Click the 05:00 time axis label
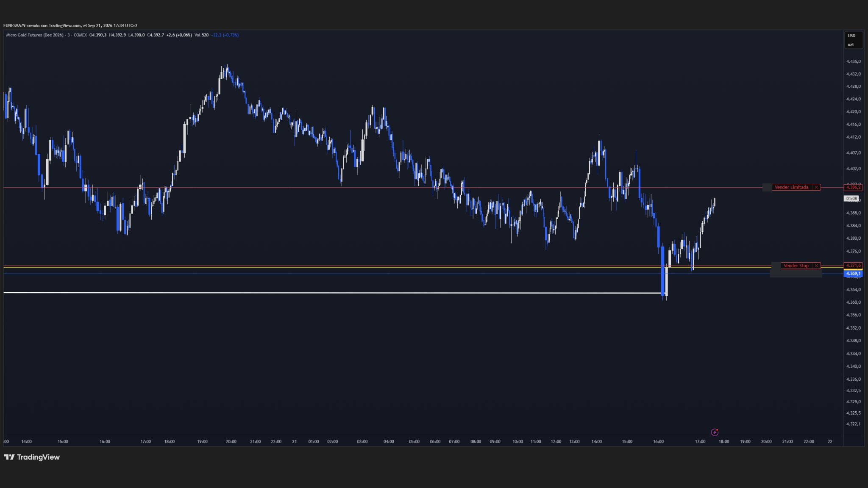Viewport: 868px width, 488px height. click(x=414, y=441)
